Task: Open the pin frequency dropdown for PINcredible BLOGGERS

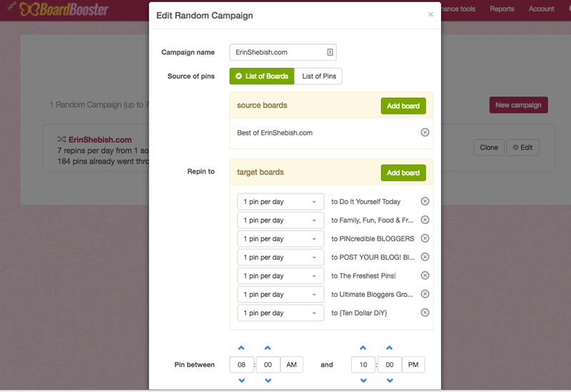Action: pos(281,238)
